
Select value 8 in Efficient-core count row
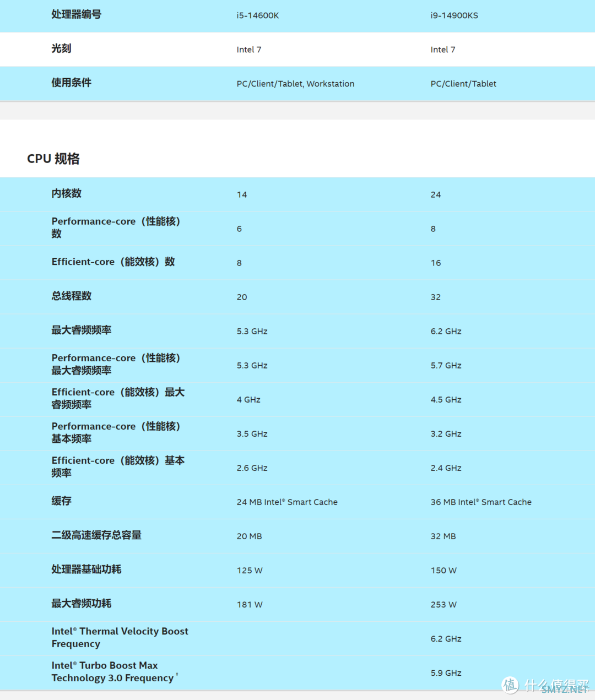tap(239, 263)
